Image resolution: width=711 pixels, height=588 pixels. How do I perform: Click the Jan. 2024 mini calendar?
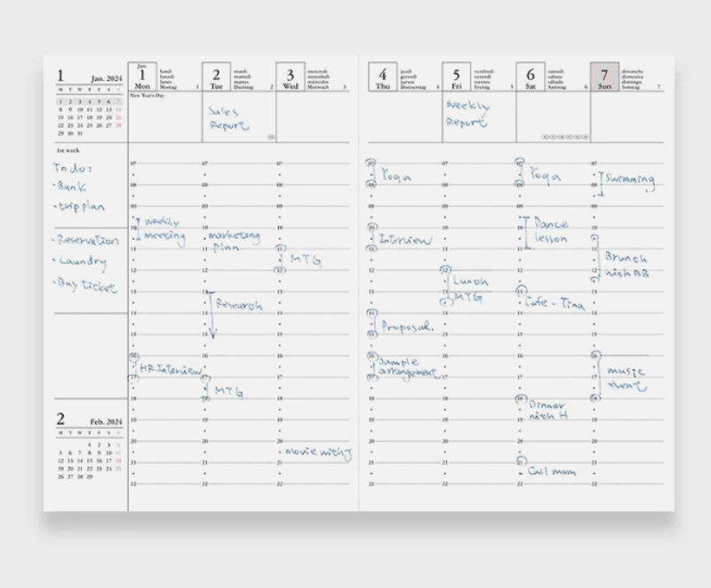90,103
